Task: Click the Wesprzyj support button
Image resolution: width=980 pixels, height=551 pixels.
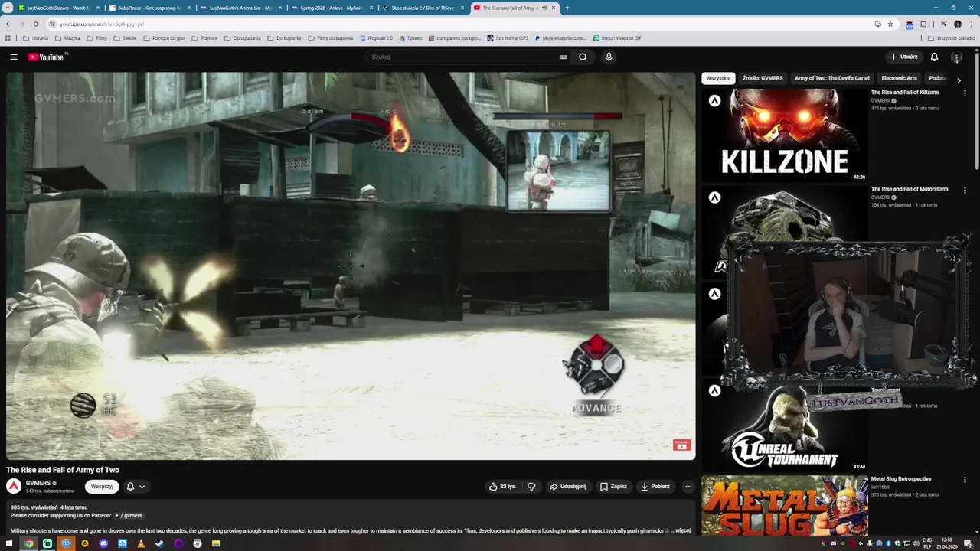Action: pyautogui.click(x=102, y=487)
